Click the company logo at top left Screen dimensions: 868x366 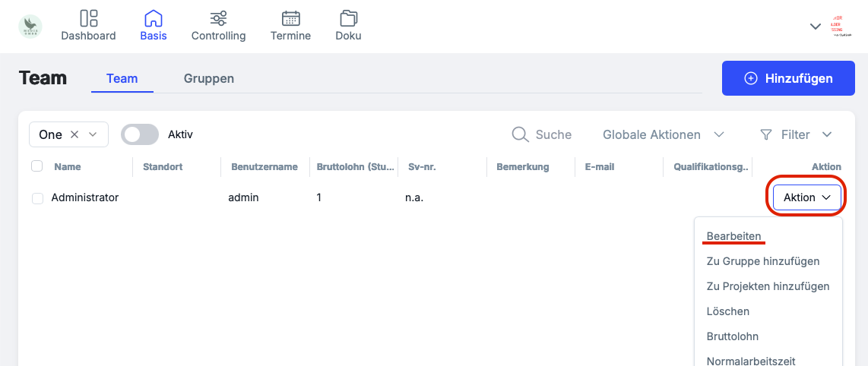coord(30,26)
